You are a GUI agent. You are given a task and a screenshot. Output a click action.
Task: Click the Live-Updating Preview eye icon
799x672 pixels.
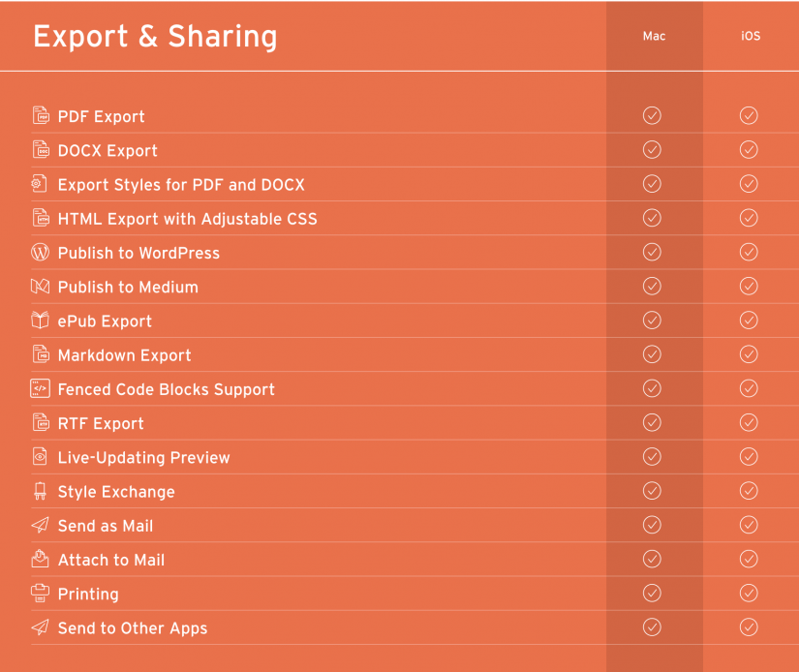[41, 456]
